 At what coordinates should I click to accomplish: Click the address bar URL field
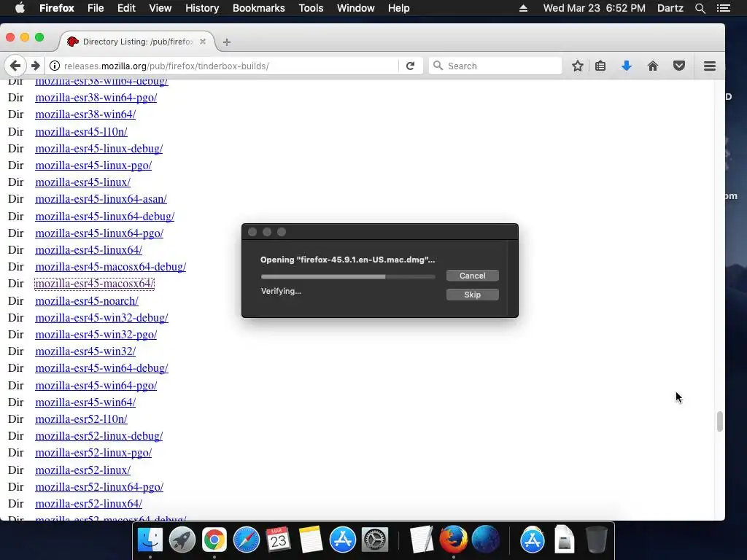(x=228, y=66)
